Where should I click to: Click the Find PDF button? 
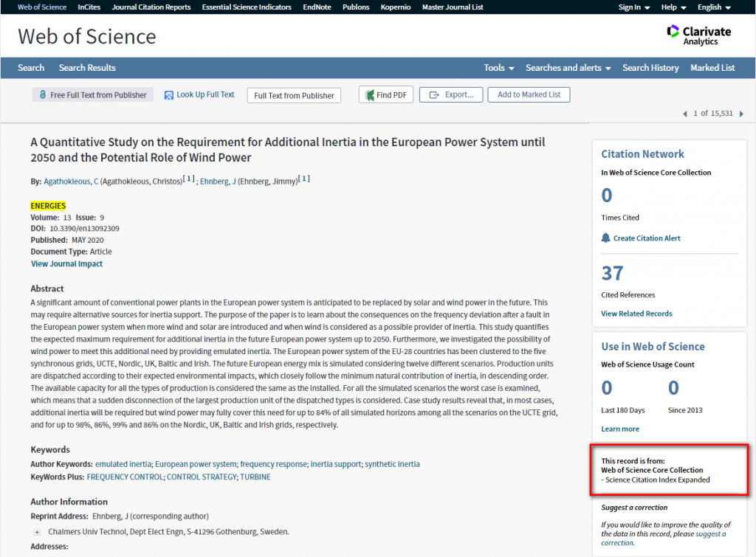[385, 95]
